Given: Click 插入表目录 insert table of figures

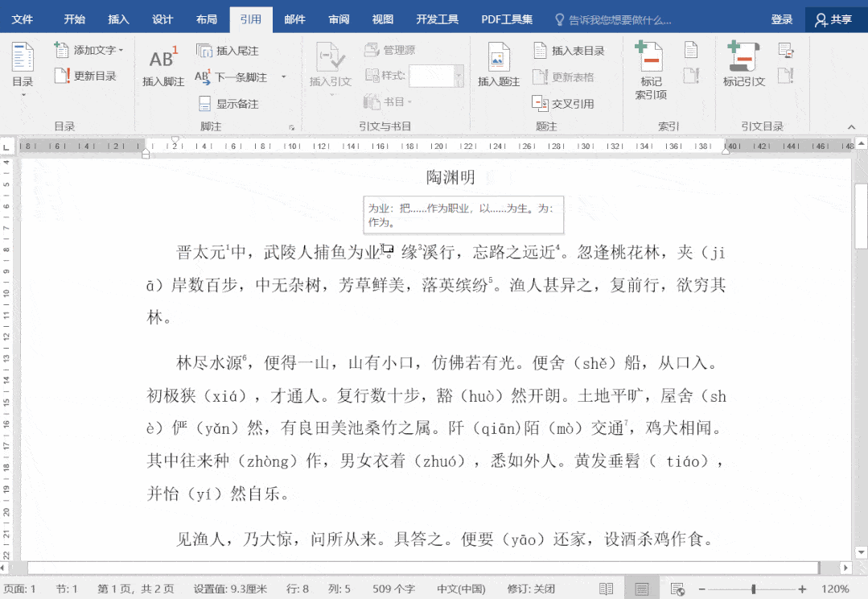Looking at the screenshot, I should pyautogui.click(x=569, y=51).
